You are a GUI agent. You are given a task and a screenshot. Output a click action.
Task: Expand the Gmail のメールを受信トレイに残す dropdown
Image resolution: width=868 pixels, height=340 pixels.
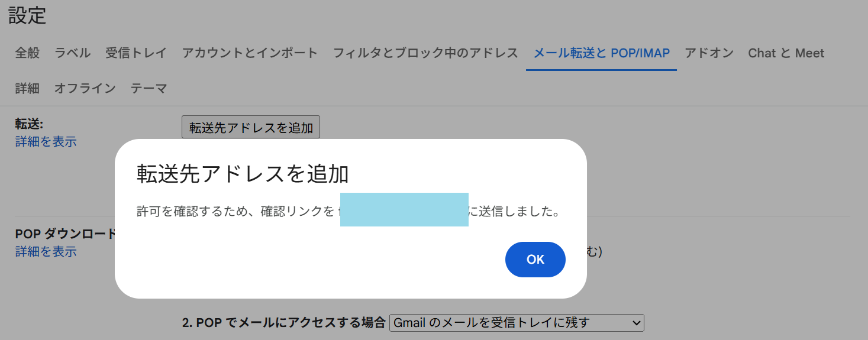point(516,323)
